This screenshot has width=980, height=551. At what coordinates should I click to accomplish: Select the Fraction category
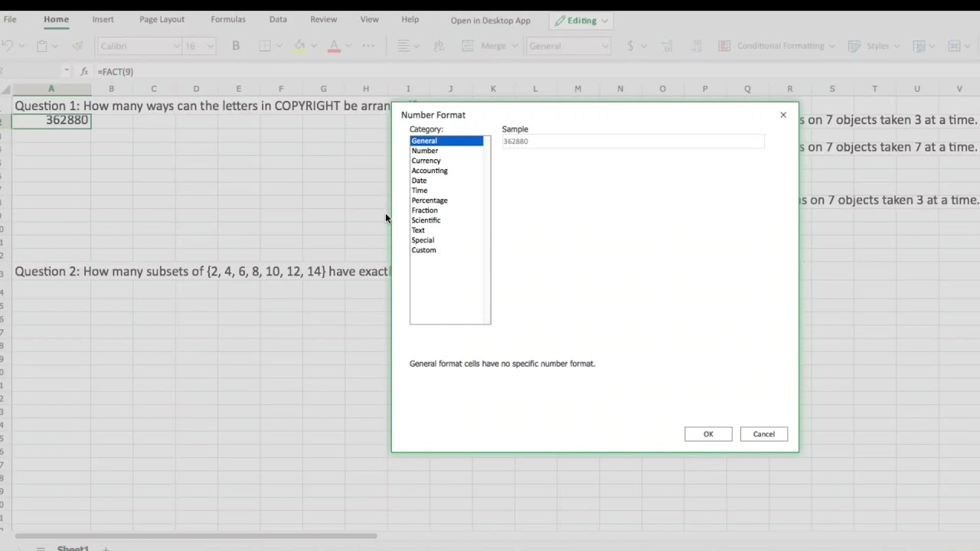(446, 210)
